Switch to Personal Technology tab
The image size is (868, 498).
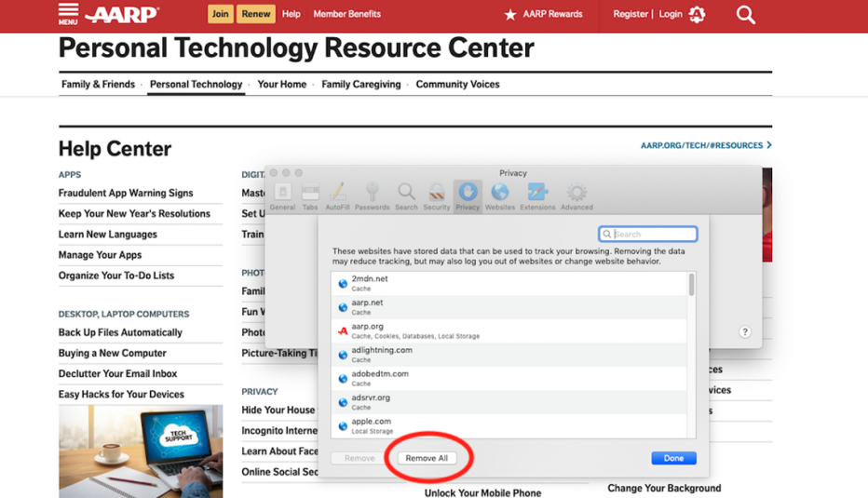pos(196,84)
